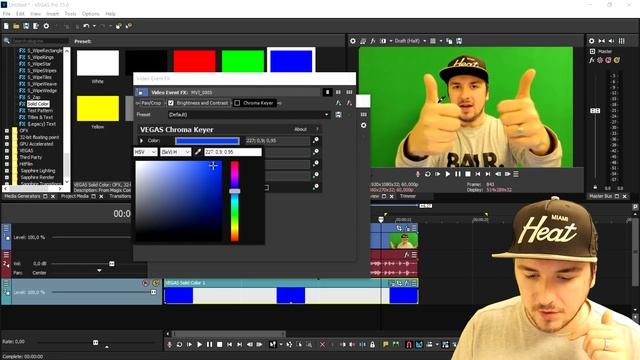Image resolution: width=640 pixels, height=360 pixels.
Task: Open project properties gear in main toolbar
Action: (x=46, y=26)
